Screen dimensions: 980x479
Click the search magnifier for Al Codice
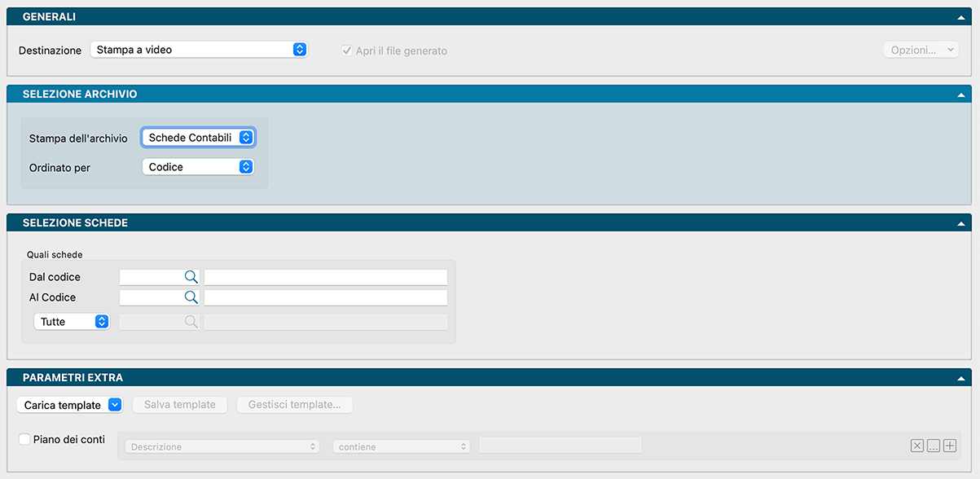(x=191, y=297)
